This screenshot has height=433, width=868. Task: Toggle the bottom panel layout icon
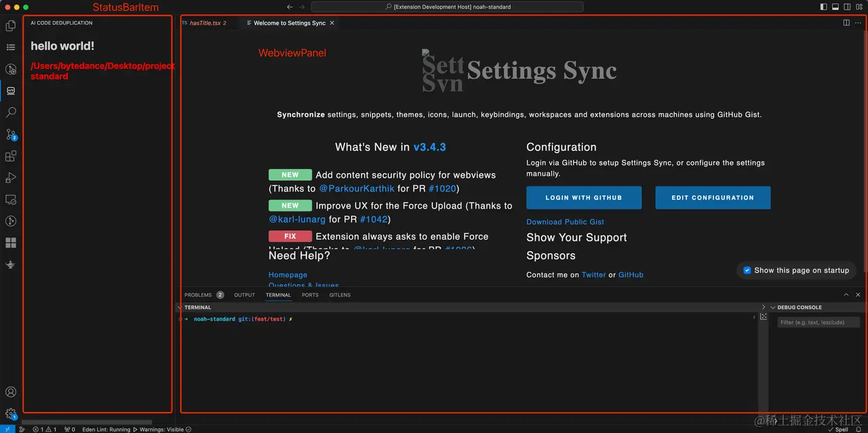pyautogui.click(x=835, y=7)
